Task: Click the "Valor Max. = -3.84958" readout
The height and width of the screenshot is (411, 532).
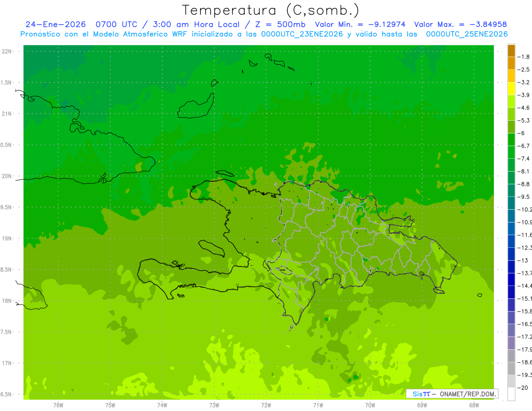Action: pos(461,24)
